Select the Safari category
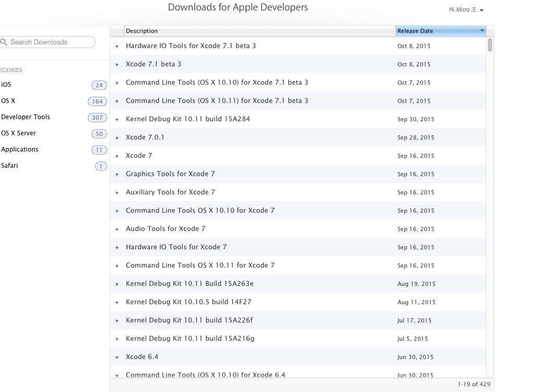 click(9, 166)
